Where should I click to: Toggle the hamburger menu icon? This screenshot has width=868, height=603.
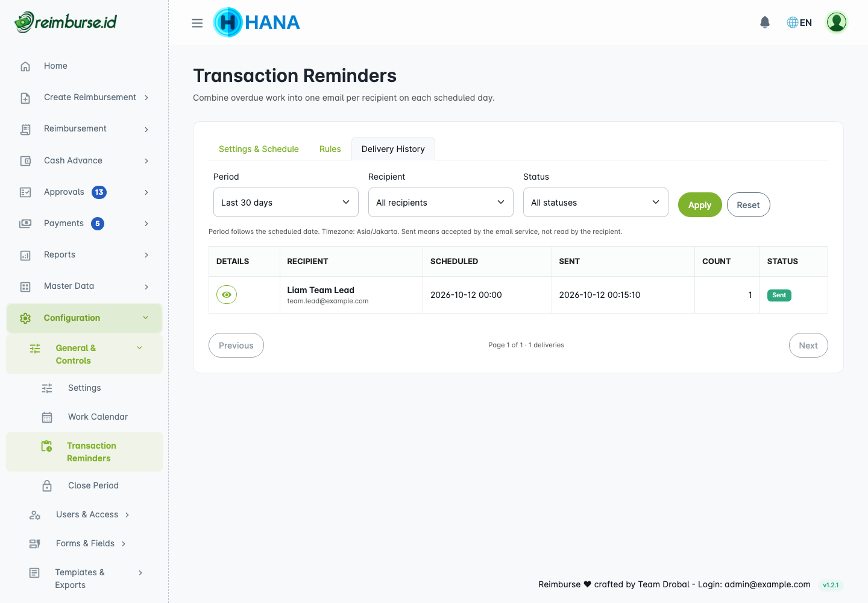pyautogui.click(x=197, y=23)
